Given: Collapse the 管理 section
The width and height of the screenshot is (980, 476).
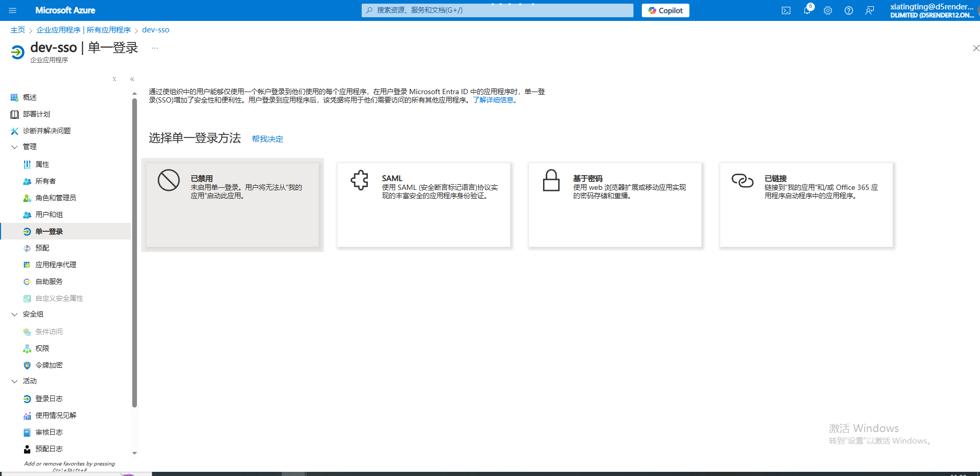Looking at the screenshot, I should tap(15, 147).
